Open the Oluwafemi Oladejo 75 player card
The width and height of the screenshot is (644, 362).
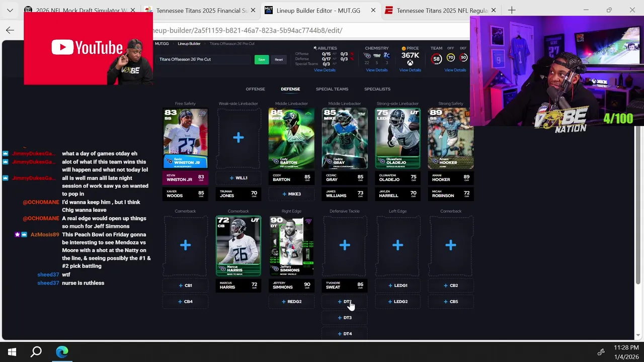click(x=397, y=138)
